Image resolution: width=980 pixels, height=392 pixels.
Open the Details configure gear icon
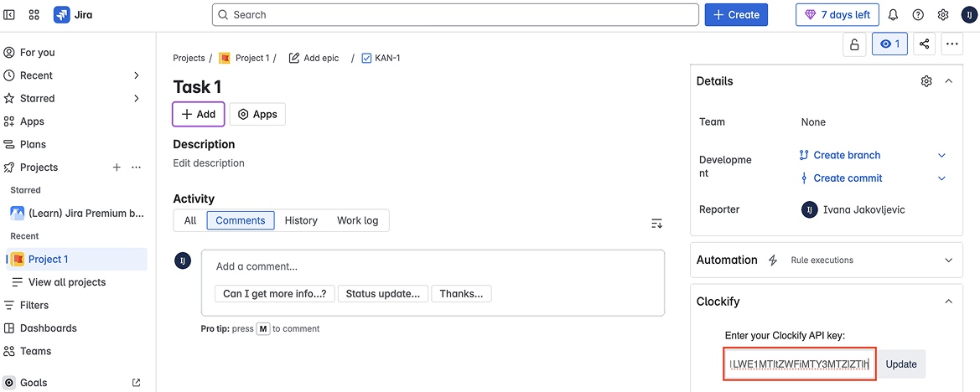[926, 81]
